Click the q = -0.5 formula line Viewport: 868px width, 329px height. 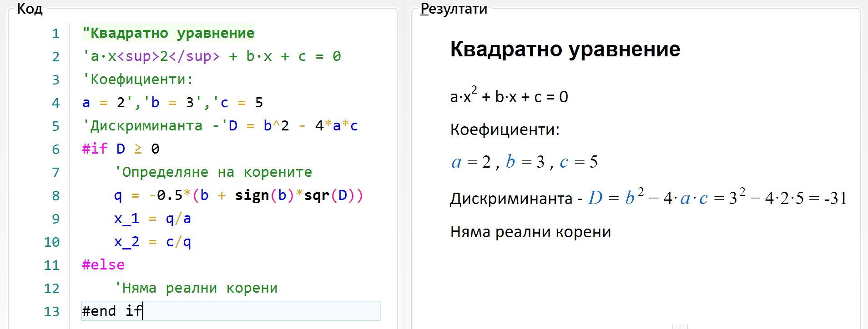[238, 195]
